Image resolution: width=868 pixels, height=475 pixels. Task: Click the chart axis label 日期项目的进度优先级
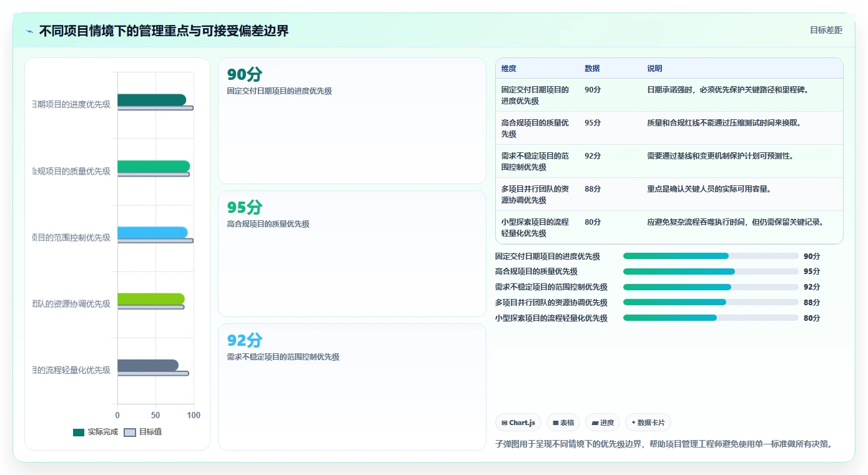point(71,104)
